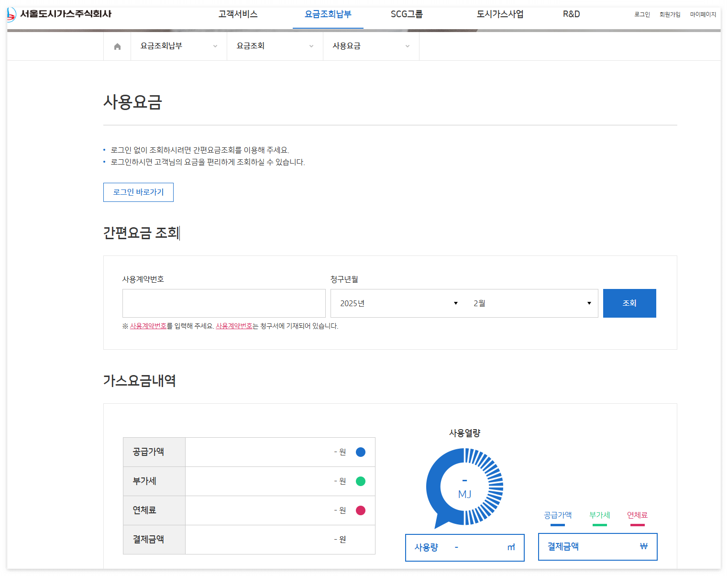
Task: Click 로그인 바로가기 button
Action: pyautogui.click(x=138, y=192)
